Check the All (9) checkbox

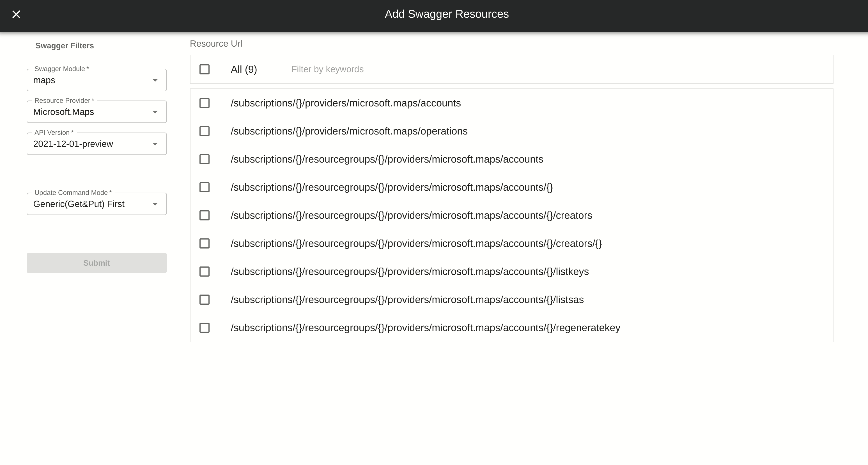point(205,69)
